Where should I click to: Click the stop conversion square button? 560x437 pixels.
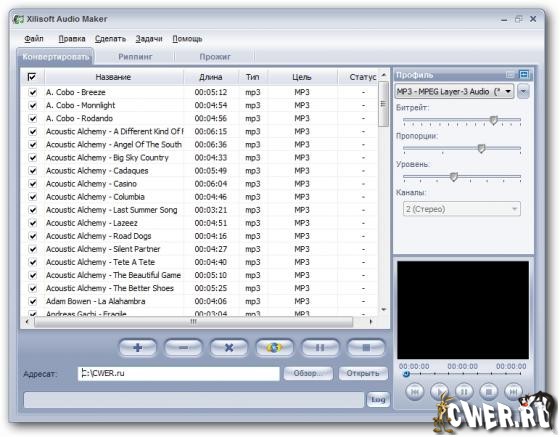tap(366, 347)
